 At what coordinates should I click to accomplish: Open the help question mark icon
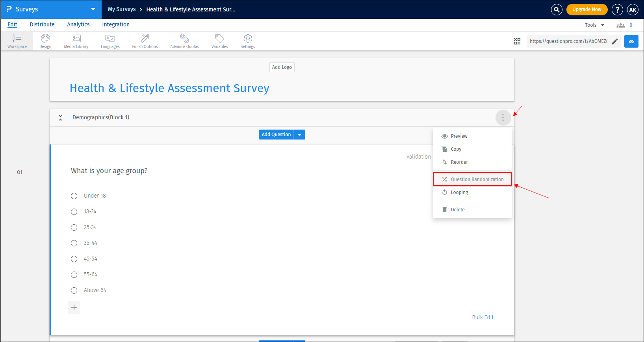617,9
